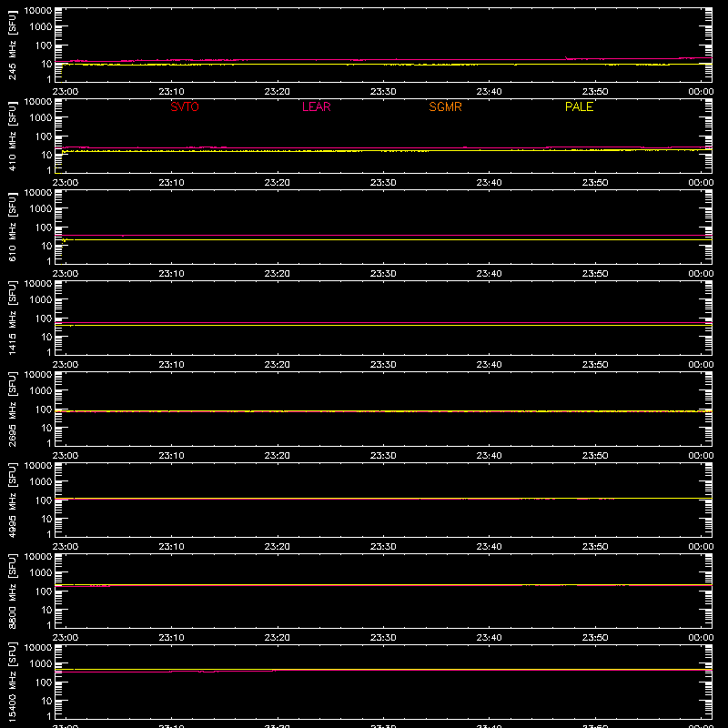
Task: Click 23:20 time label under 8800 MHz plot
Action: (278, 638)
